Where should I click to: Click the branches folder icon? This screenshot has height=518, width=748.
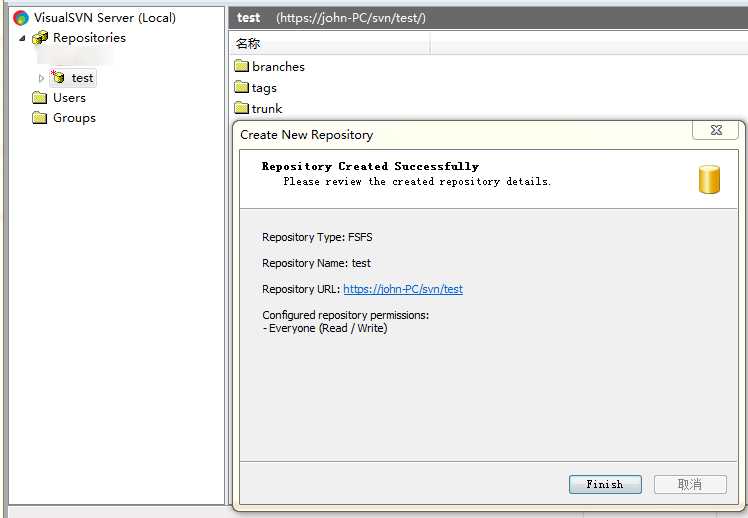[242, 66]
